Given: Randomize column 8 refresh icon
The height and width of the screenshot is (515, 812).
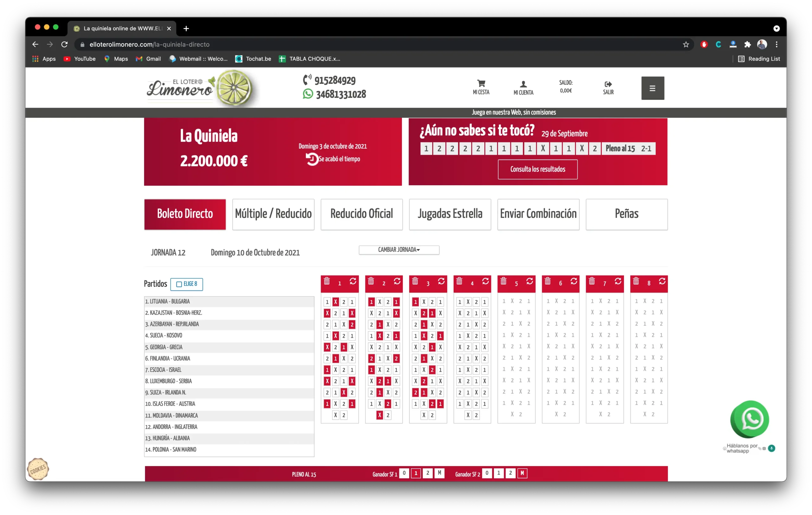Looking at the screenshot, I should (x=662, y=281).
